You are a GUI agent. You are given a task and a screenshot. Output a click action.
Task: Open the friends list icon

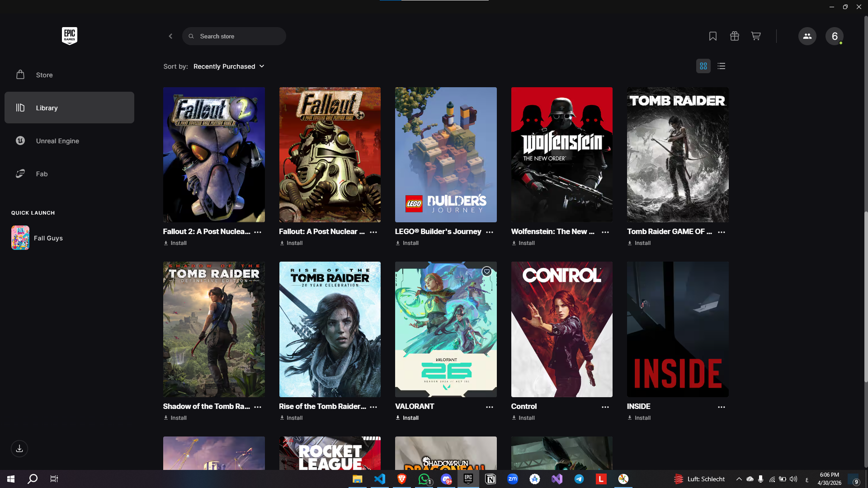pyautogui.click(x=807, y=36)
